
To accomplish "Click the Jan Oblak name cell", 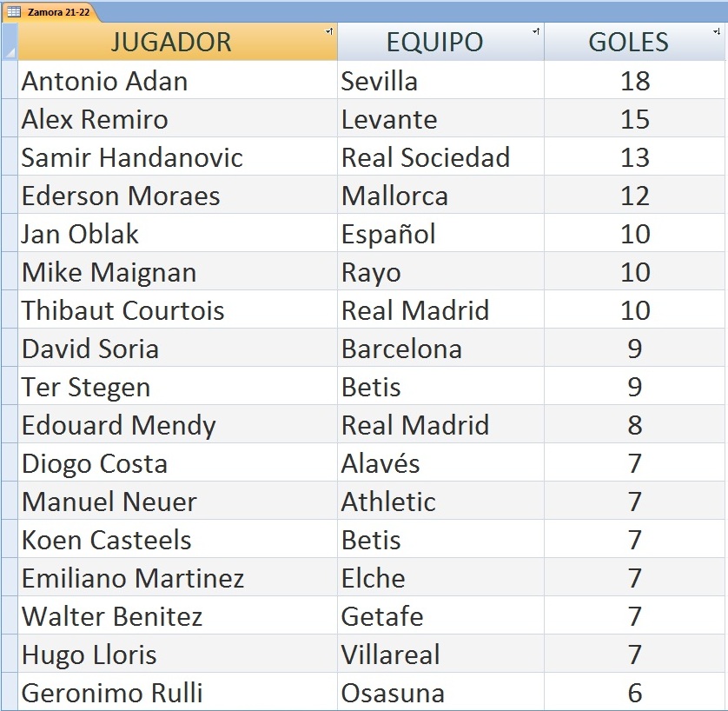I will tap(177, 233).
